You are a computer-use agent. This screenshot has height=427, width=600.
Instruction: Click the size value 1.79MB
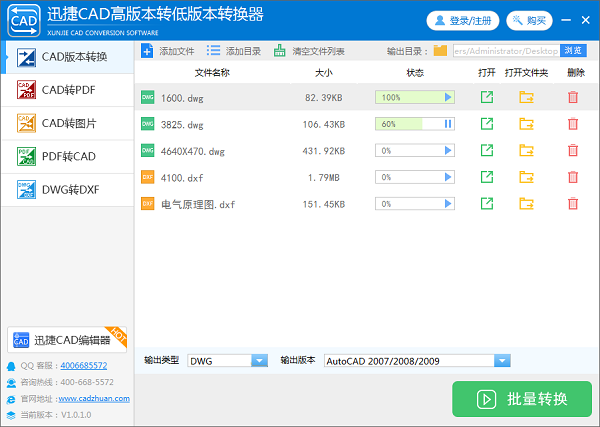pos(324,178)
